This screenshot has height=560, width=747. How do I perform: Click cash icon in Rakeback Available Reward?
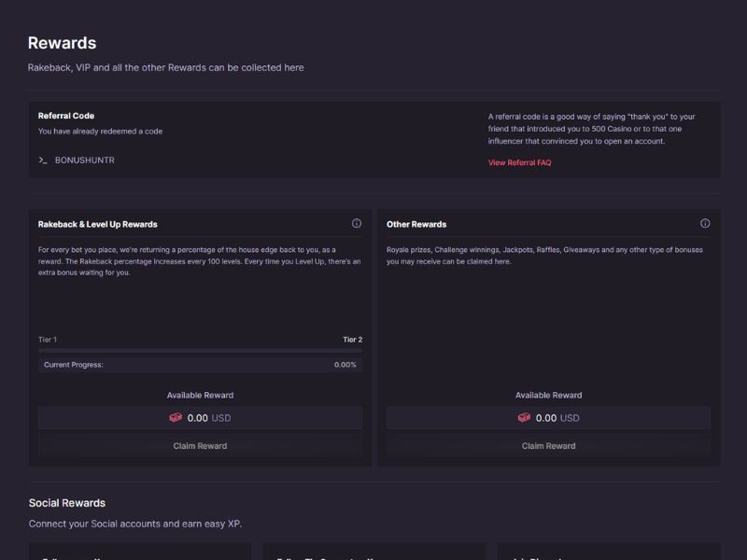pos(176,417)
